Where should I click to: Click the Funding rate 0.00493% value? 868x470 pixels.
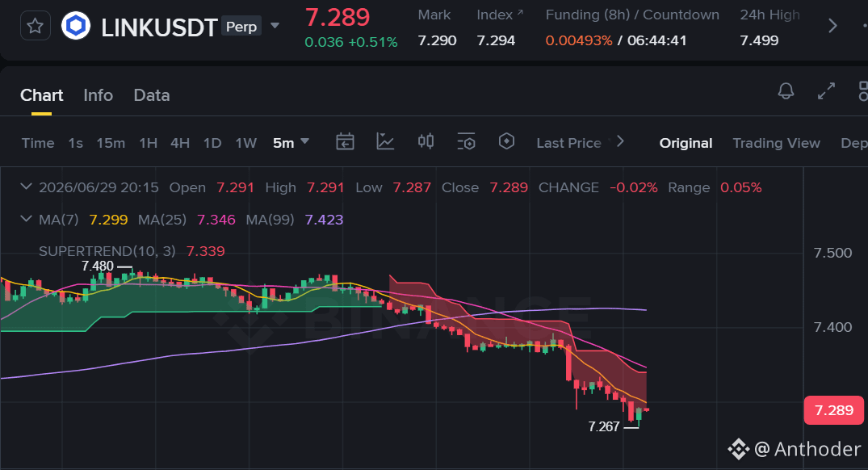[x=579, y=40]
